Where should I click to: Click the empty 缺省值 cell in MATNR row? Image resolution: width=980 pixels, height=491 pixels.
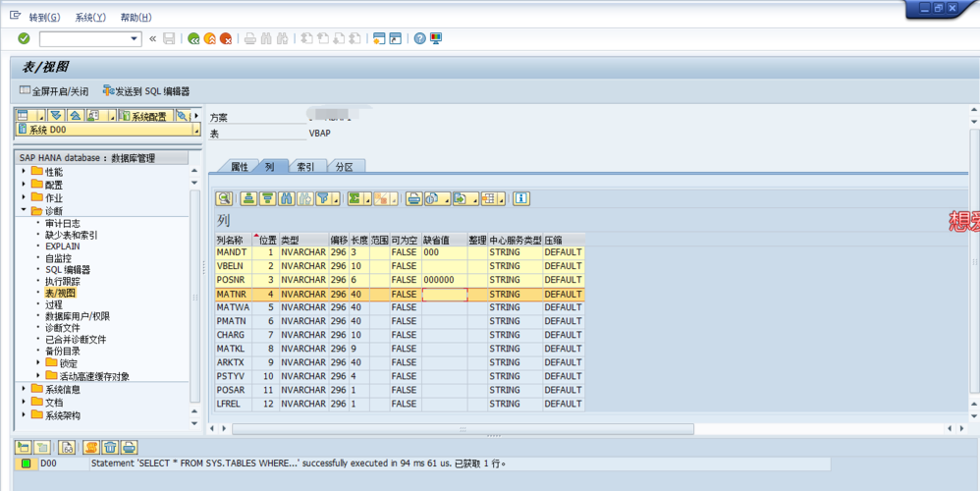pos(445,295)
